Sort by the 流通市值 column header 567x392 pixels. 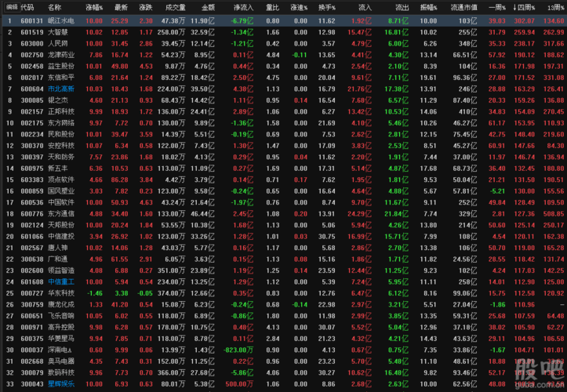pyautogui.click(x=464, y=7)
